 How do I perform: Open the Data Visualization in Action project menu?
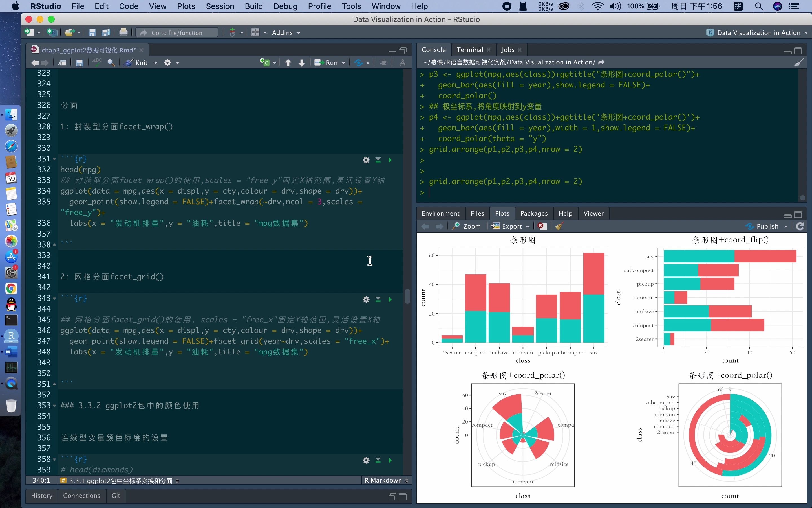(x=757, y=32)
